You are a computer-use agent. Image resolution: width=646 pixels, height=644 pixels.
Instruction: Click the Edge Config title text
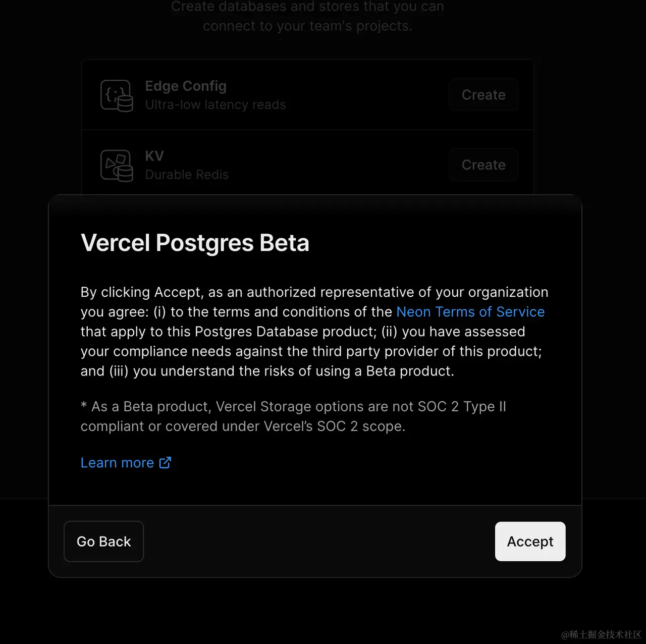186,86
